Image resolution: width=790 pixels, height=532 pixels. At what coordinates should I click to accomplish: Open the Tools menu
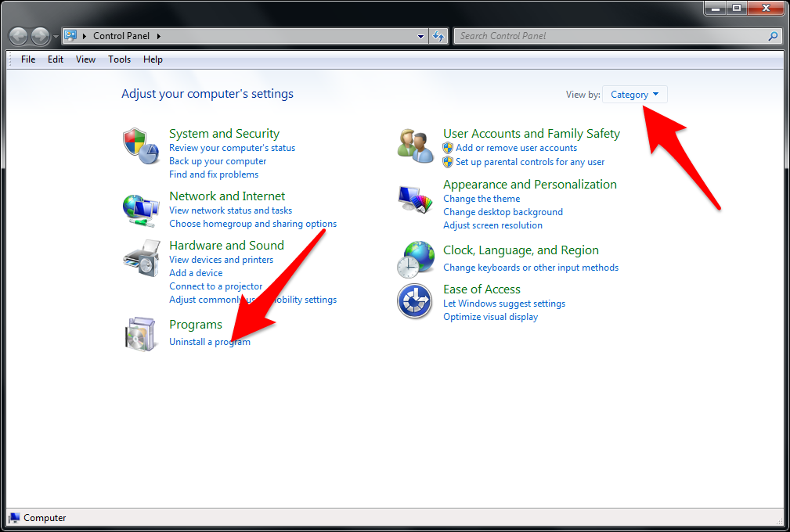(120, 59)
